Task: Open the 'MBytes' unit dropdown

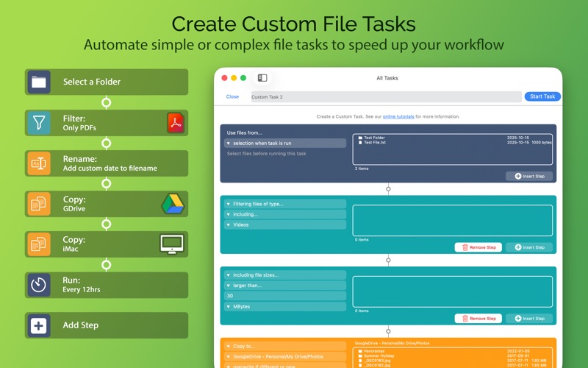Action: [x=285, y=307]
